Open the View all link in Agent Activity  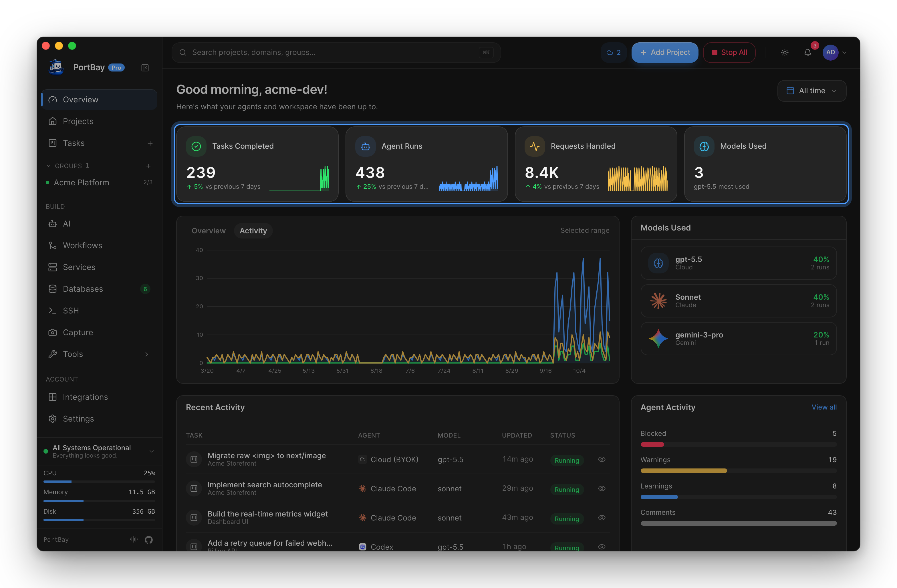(824, 407)
